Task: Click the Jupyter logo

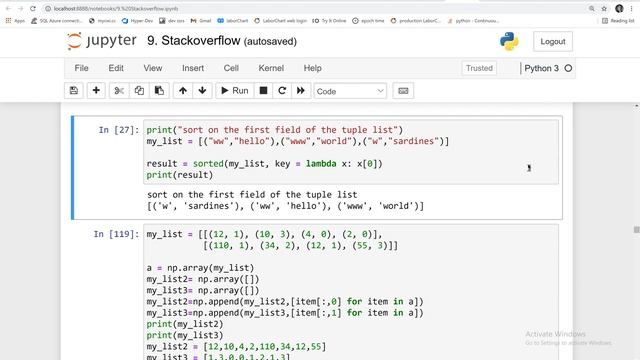Action: 102,41
